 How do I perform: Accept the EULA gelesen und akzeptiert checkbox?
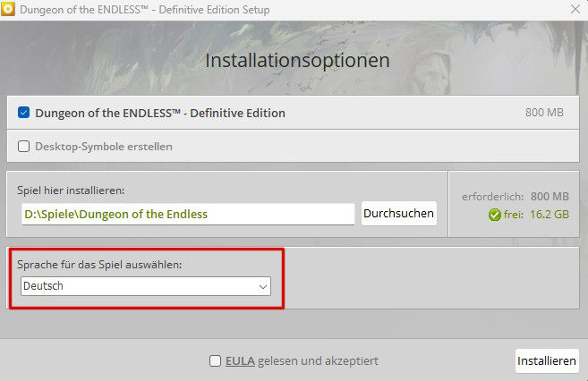coord(215,360)
